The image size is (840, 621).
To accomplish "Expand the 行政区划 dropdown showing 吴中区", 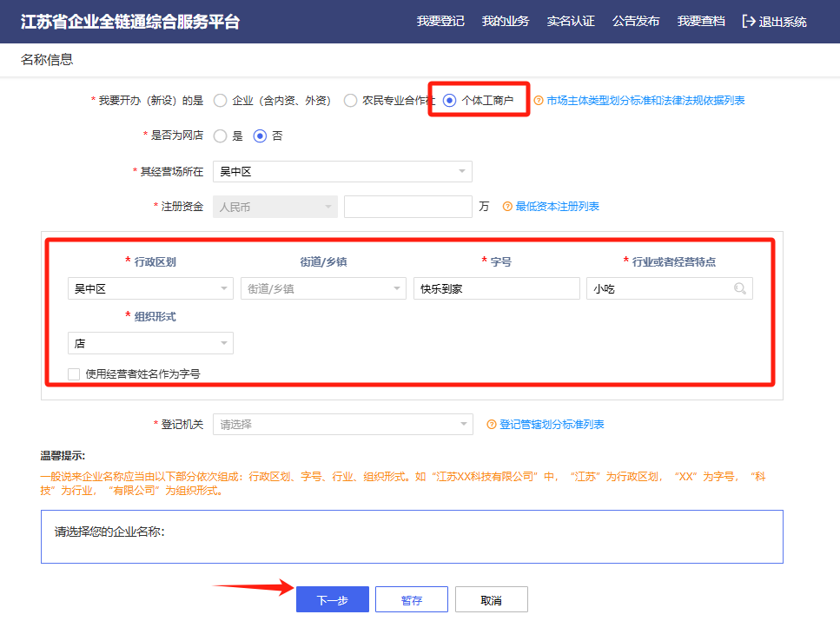I will tap(150, 289).
